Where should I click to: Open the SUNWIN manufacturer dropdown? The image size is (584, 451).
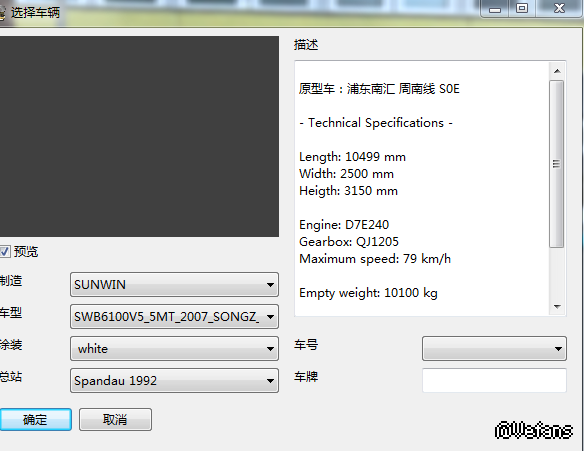click(174, 285)
